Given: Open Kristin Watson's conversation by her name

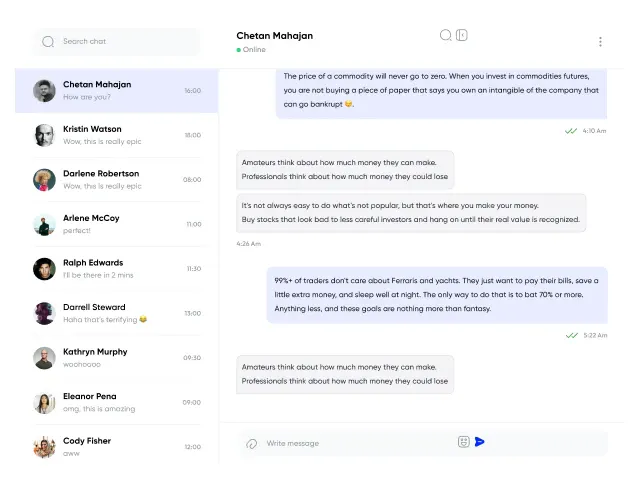Looking at the screenshot, I should pyautogui.click(x=92, y=129).
